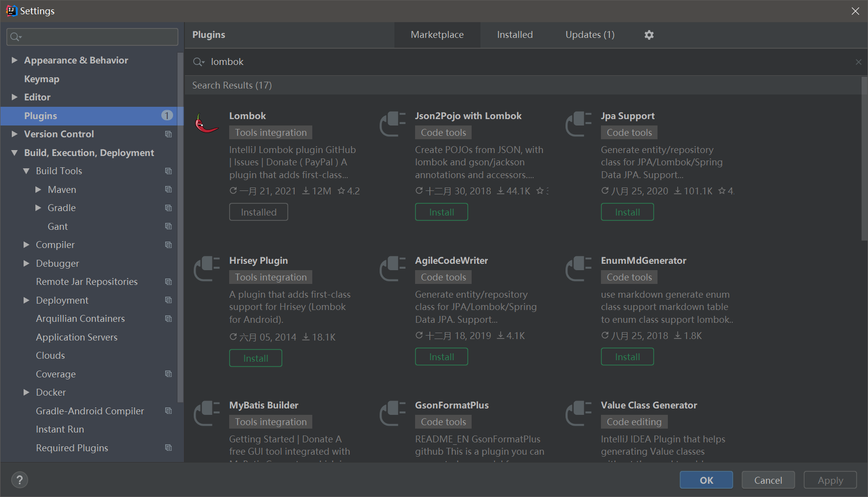Click the magnifier icon in plugin search
This screenshot has height=497, width=868.
coord(199,62)
